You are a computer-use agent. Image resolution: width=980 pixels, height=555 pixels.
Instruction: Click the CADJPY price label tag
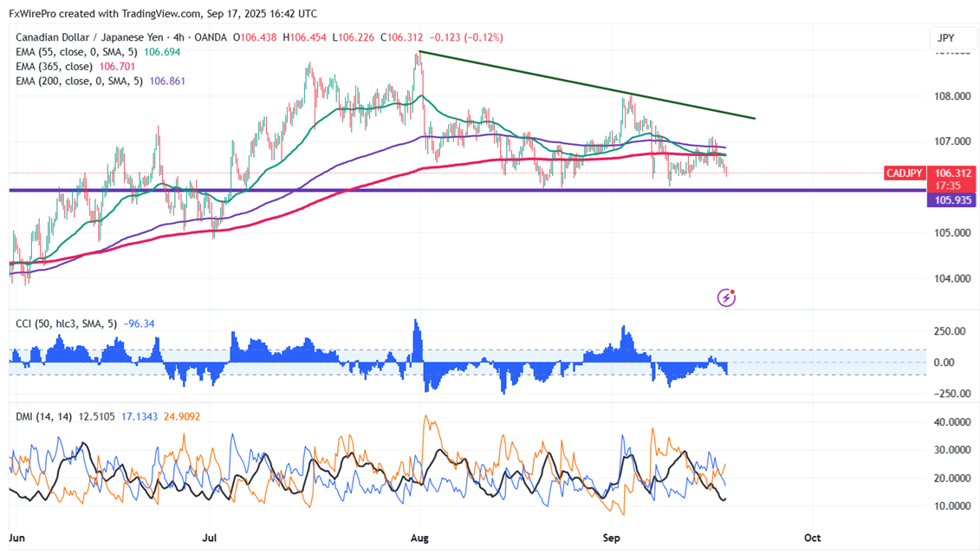pyautogui.click(x=905, y=173)
